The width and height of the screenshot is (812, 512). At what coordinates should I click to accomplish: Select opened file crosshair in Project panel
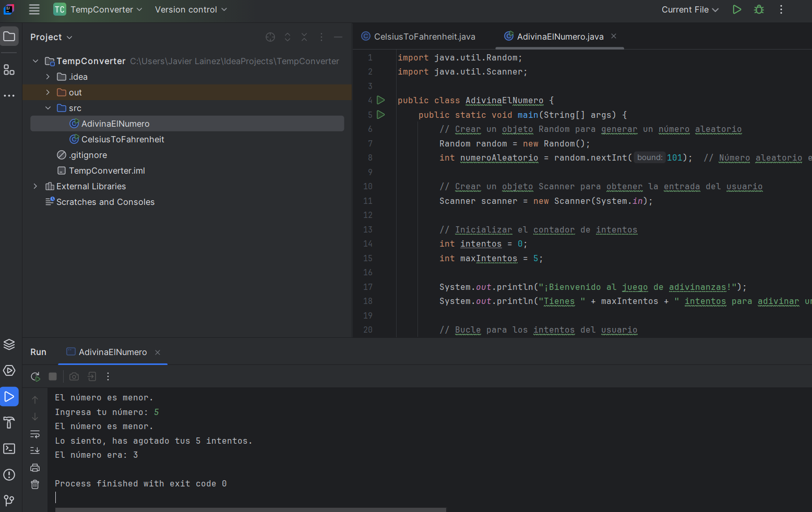(270, 37)
